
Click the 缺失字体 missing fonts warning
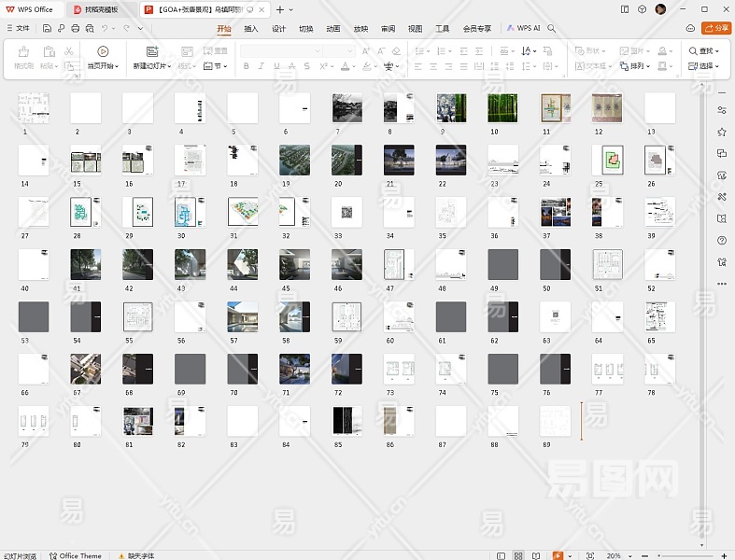[136, 555]
